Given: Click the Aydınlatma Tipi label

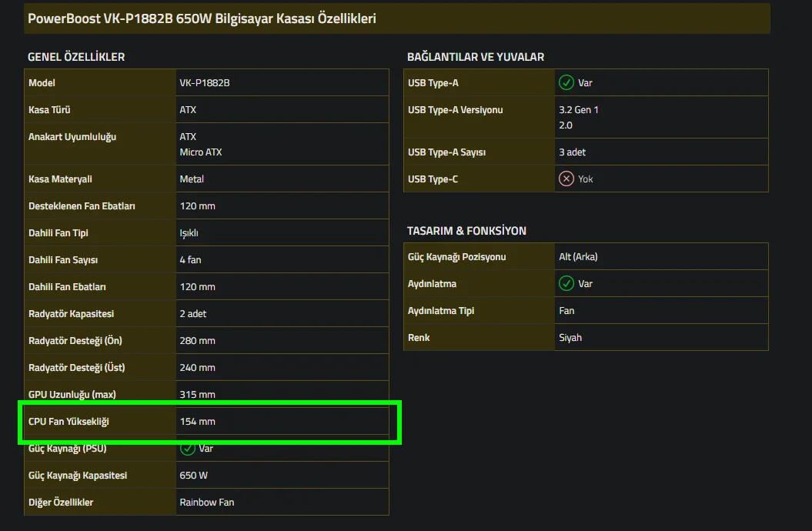Looking at the screenshot, I should tap(441, 311).
